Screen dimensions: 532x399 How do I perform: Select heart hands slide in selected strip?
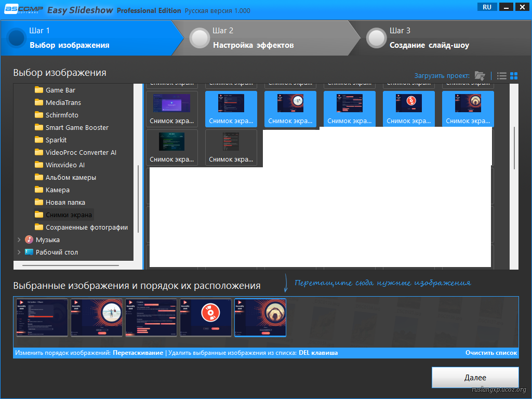[x=260, y=317]
